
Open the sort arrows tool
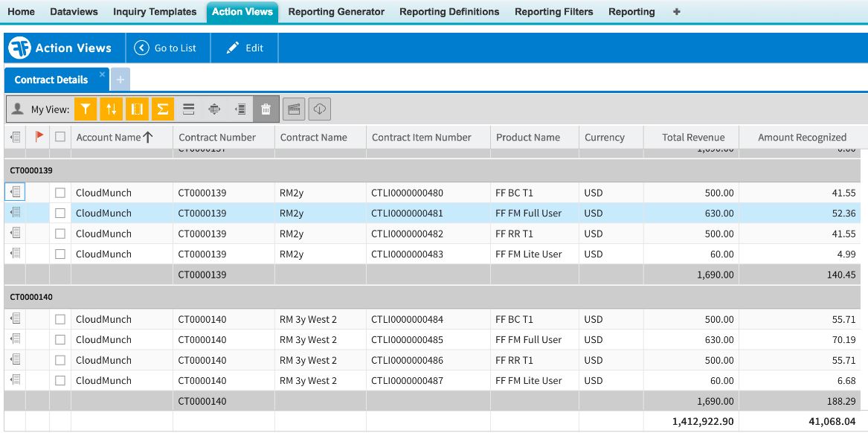[112, 109]
